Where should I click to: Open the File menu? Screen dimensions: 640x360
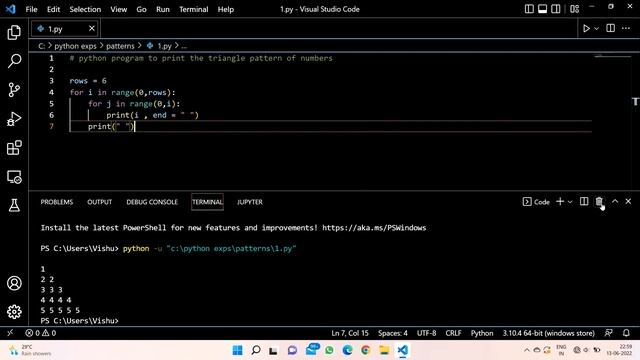click(31, 9)
